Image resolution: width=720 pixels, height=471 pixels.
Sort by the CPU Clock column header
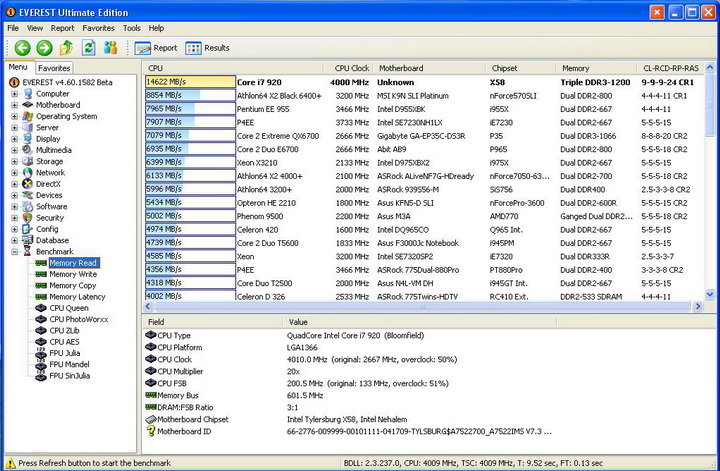coord(348,68)
